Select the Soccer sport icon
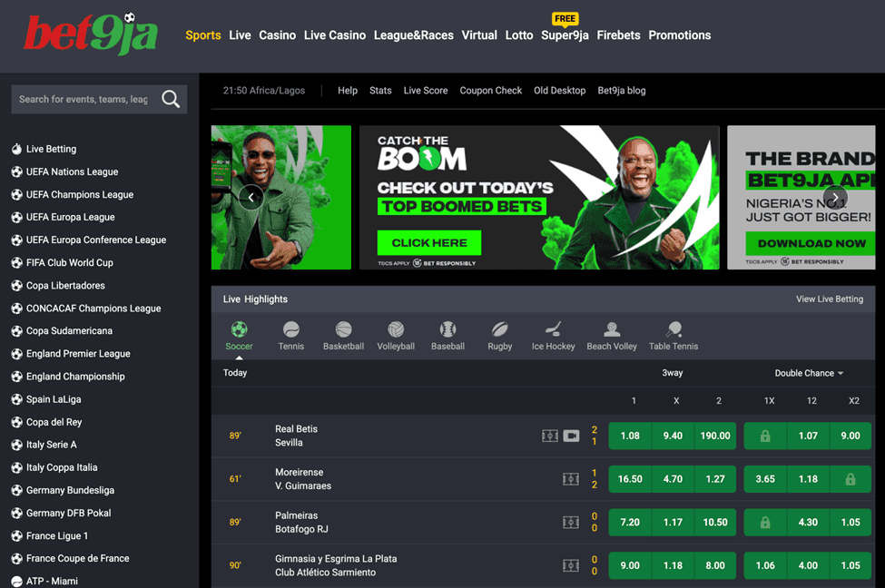Image resolution: width=885 pixels, height=588 pixels. click(240, 329)
